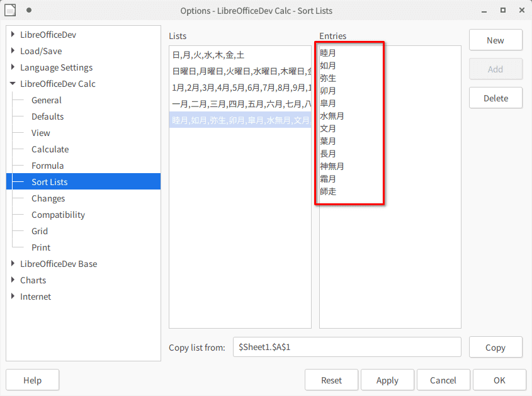Open Help for Sort Lists
Viewport: 532px width, 396px height.
click(32, 380)
